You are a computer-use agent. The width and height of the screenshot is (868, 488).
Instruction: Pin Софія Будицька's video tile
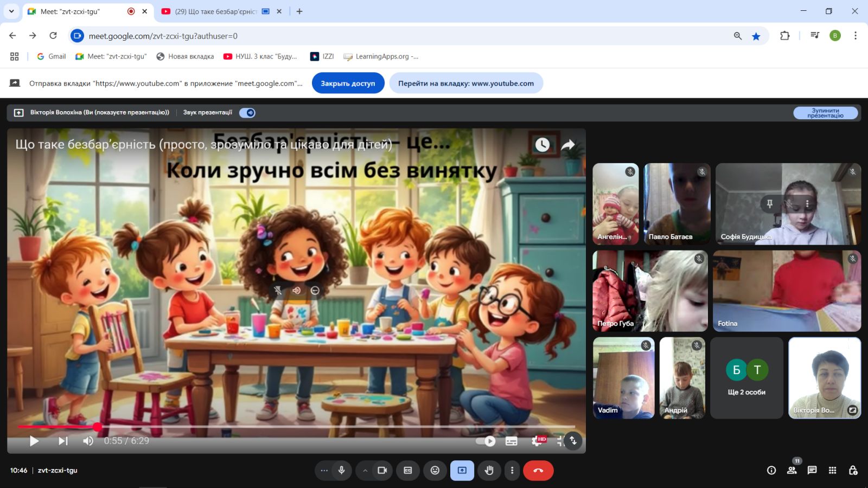[769, 203]
